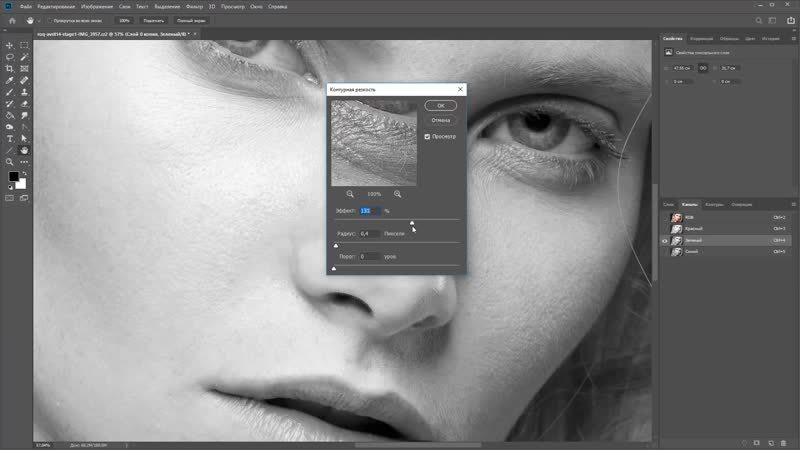The height and width of the screenshot is (450, 800).
Task: Select the Zoom tool in toolbar
Action: click(x=10, y=161)
